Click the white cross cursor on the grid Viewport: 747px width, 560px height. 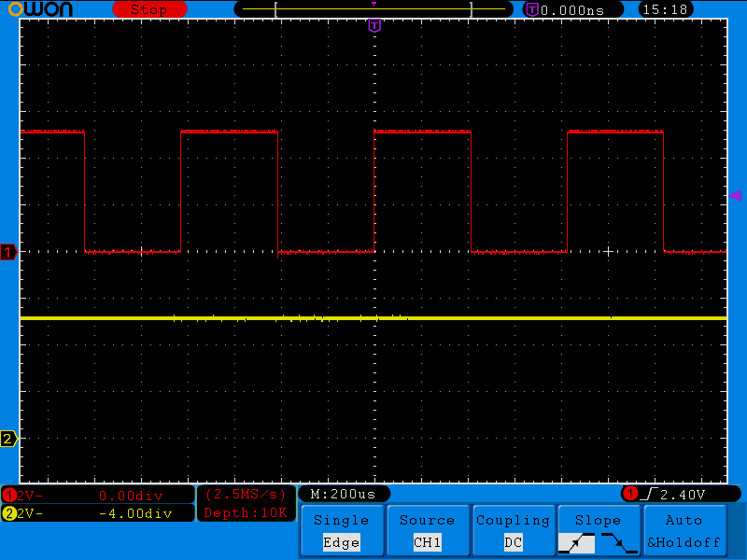(x=608, y=251)
